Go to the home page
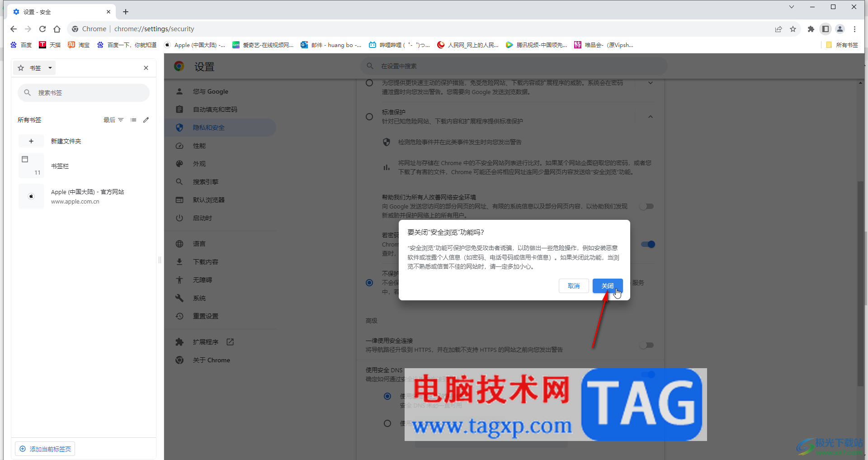This screenshot has height=460, width=868. coord(57,29)
